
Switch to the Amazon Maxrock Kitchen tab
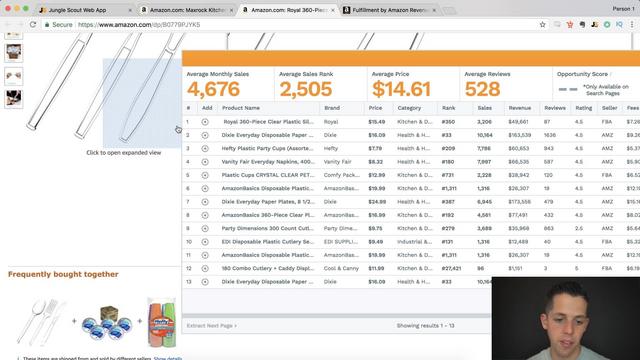186,10
